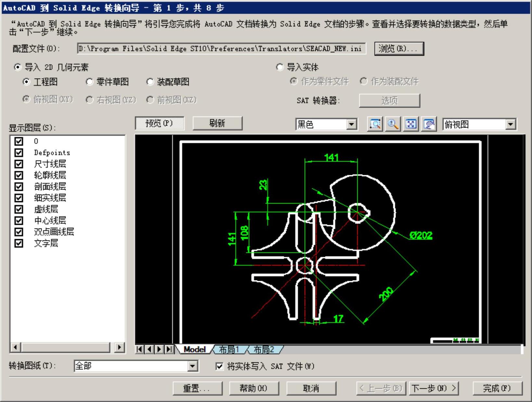Screen dimensions: 532x402
Task: Click the 浏览 browse button
Action: point(399,49)
